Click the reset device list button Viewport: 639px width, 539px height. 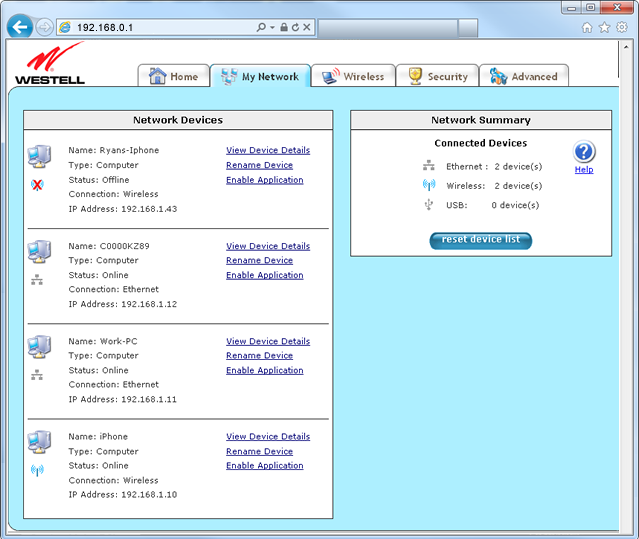[481, 240]
